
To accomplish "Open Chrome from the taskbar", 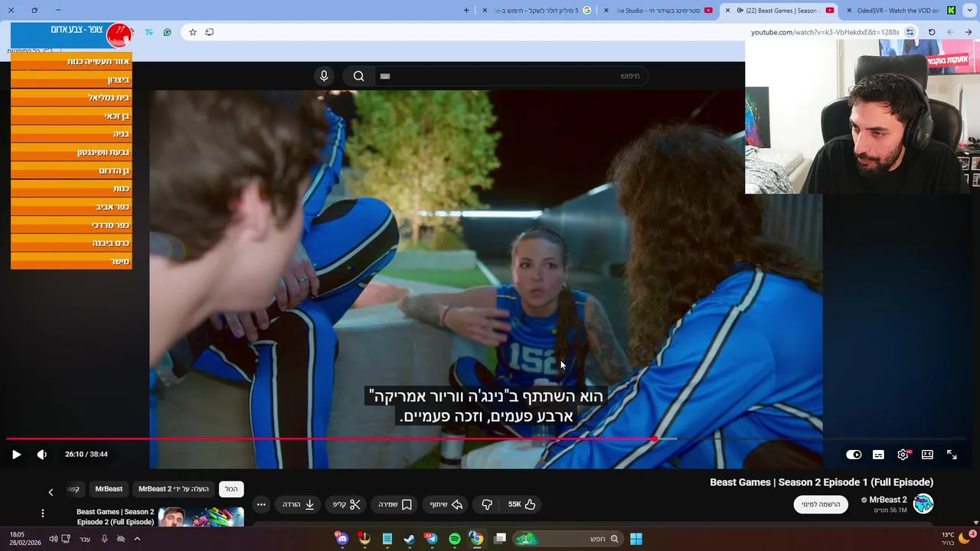I will pyautogui.click(x=476, y=539).
